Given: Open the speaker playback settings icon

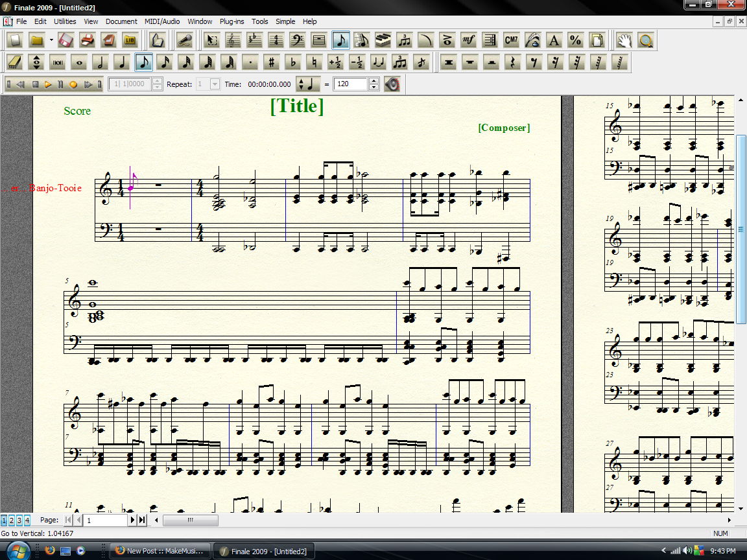Looking at the screenshot, I should (392, 84).
